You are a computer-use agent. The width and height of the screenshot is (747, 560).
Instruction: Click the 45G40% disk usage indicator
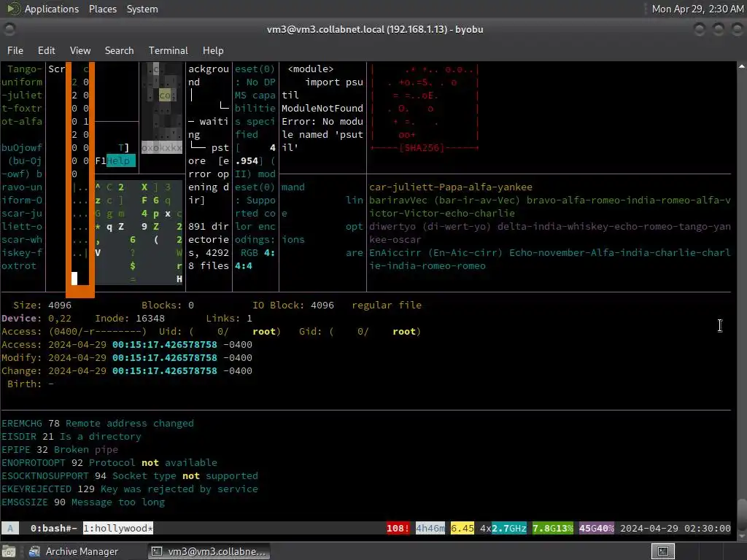[597, 528]
